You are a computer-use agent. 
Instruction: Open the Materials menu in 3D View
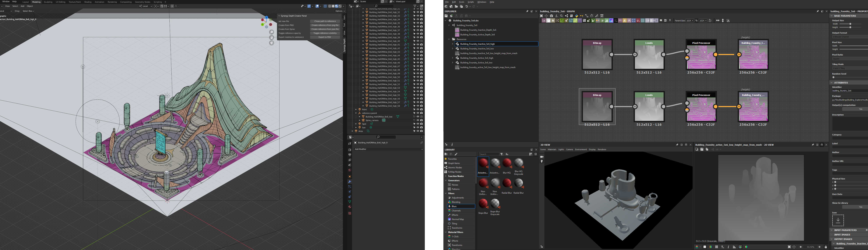click(x=552, y=150)
